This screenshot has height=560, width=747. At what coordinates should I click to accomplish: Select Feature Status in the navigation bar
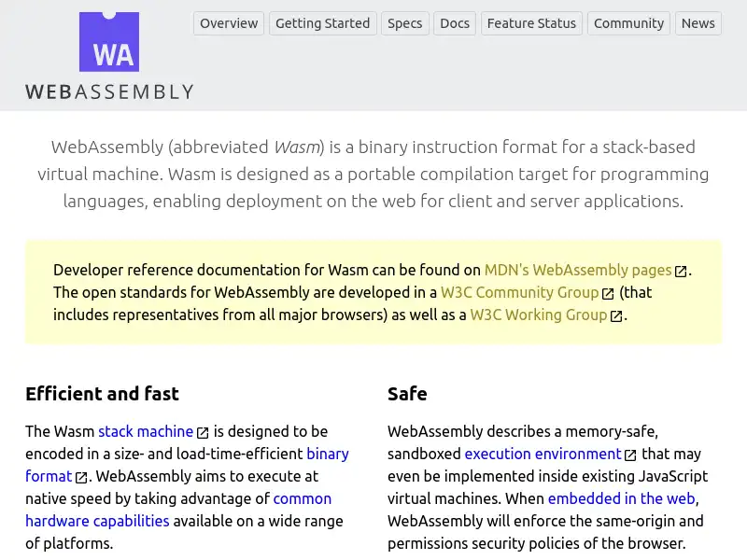click(x=531, y=23)
